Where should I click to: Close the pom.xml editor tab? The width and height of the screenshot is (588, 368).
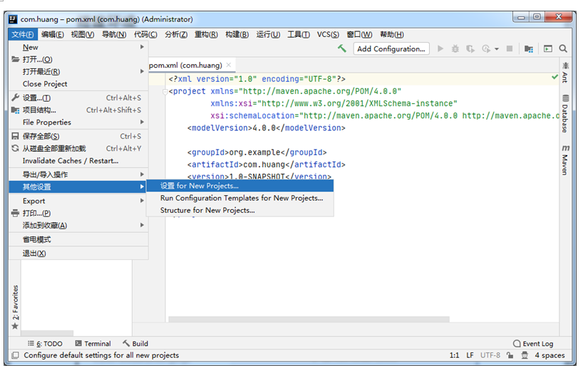[228, 65]
